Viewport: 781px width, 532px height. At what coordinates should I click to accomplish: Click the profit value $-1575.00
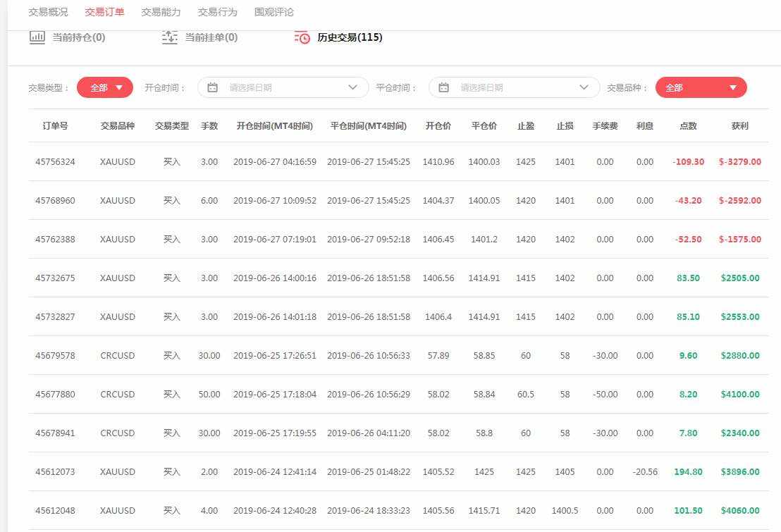coord(740,240)
